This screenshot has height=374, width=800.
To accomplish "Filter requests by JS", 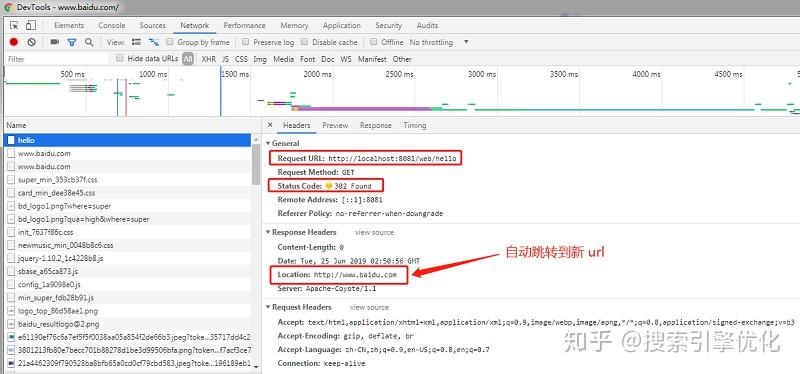I will pyautogui.click(x=226, y=59).
